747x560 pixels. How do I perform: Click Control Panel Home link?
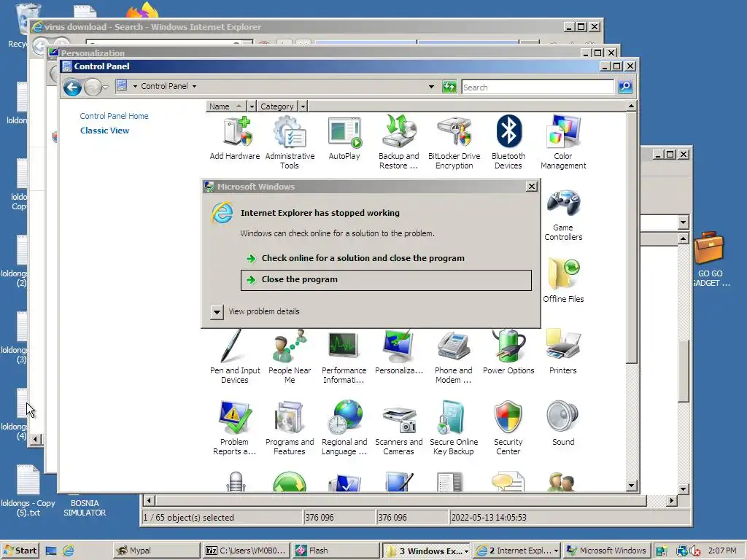pos(114,116)
